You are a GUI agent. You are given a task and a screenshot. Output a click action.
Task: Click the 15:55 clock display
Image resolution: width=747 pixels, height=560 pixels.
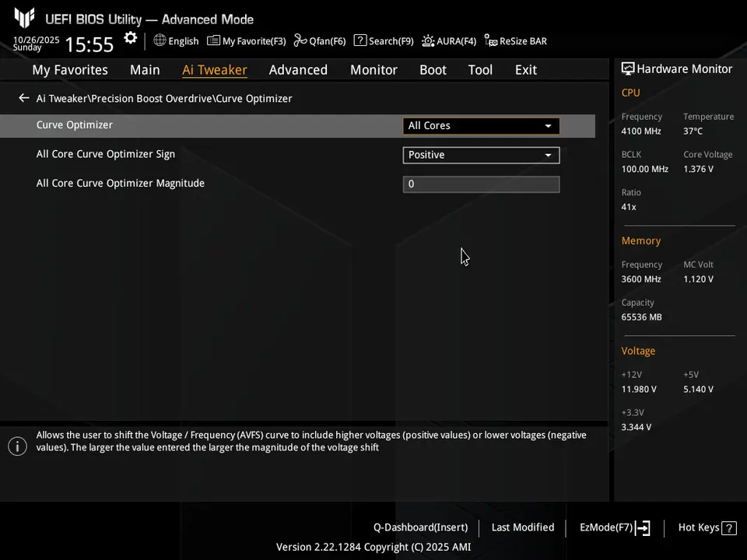[x=89, y=45]
